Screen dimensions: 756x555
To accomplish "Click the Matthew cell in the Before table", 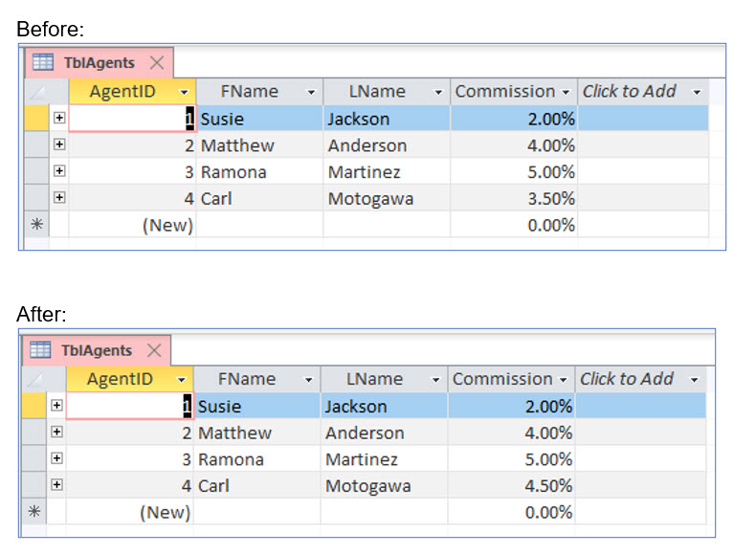I will click(x=259, y=145).
